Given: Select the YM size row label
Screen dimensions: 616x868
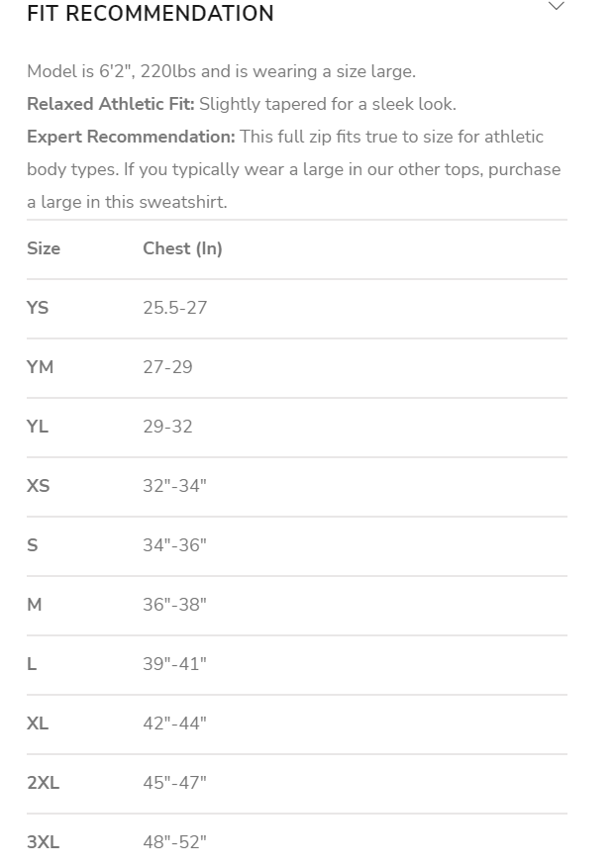Looking at the screenshot, I should [41, 367].
